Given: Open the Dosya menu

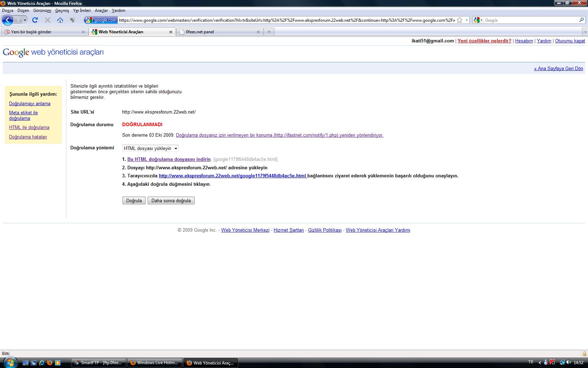Looking at the screenshot, I should 8,11.
